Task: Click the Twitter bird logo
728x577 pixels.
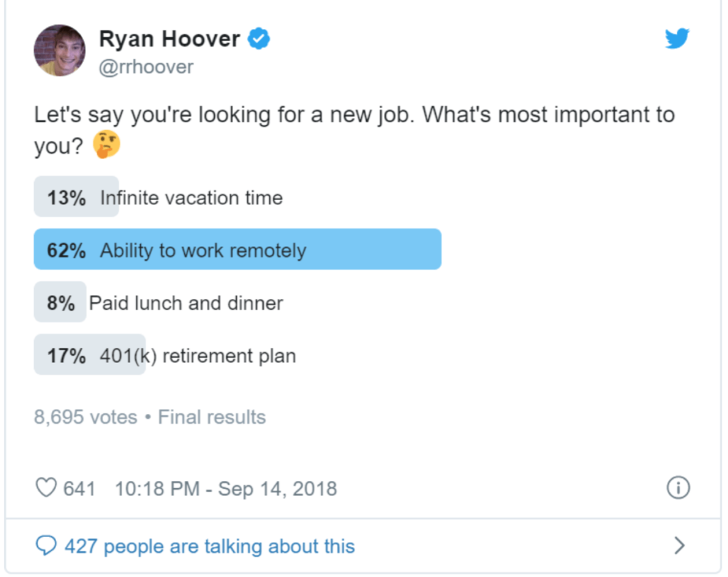Action: 677,38
